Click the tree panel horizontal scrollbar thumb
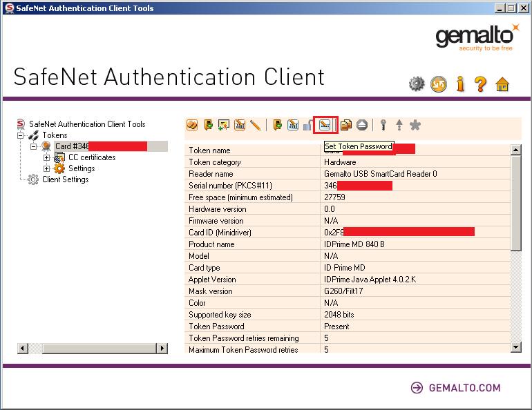 tap(99, 349)
